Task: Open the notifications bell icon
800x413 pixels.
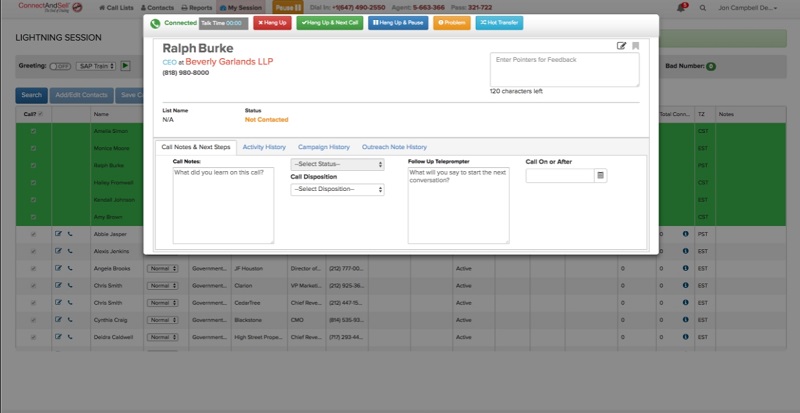Action: (681, 8)
